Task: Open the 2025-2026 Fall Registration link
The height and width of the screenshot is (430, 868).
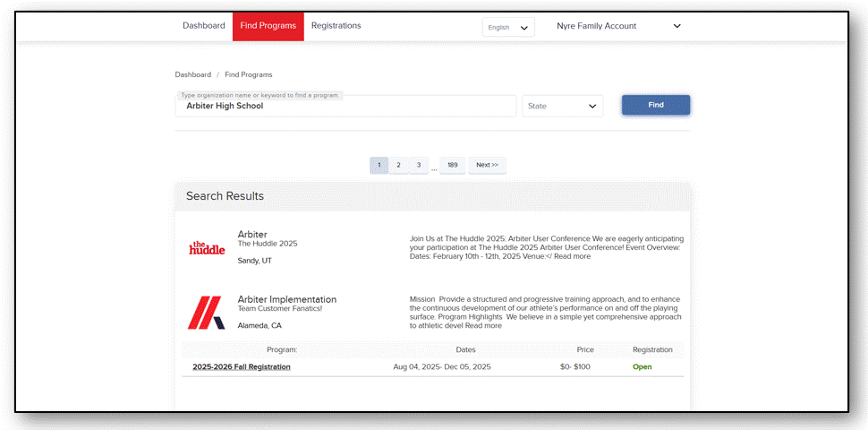Action: (x=242, y=366)
